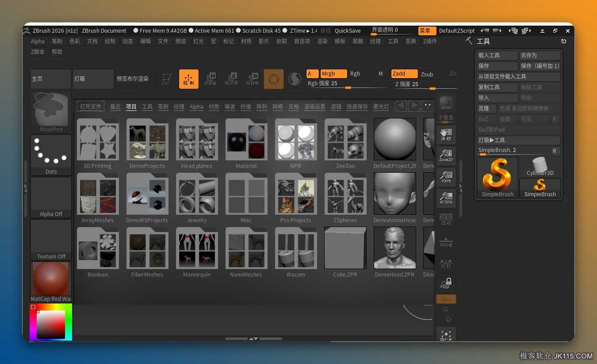Click the 载入工具 load tool button
This screenshot has height=364, width=597.
(497, 56)
